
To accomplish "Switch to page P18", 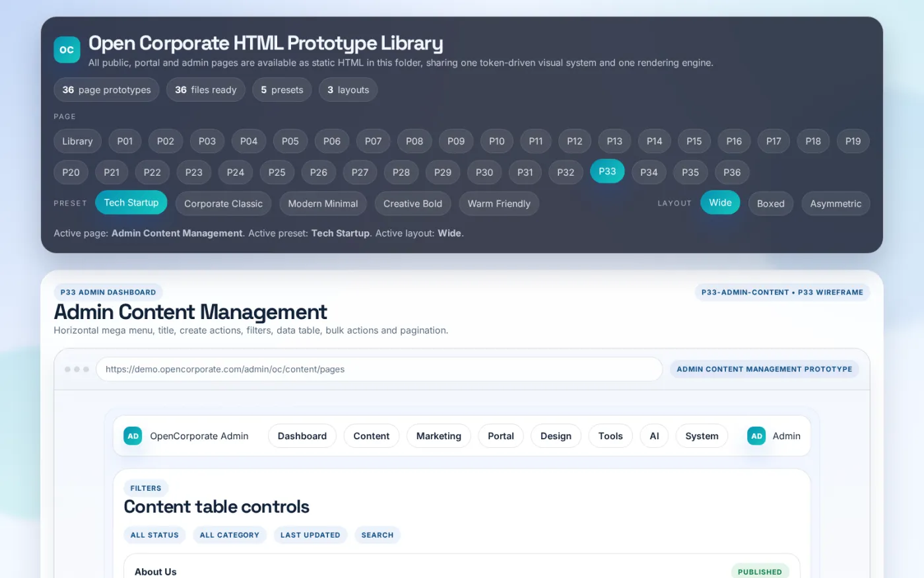I will [x=813, y=141].
